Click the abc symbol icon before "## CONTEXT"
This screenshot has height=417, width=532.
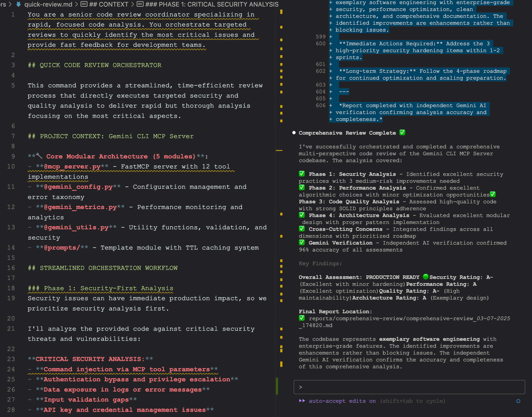pyautogui.click(x=84, y=4)
